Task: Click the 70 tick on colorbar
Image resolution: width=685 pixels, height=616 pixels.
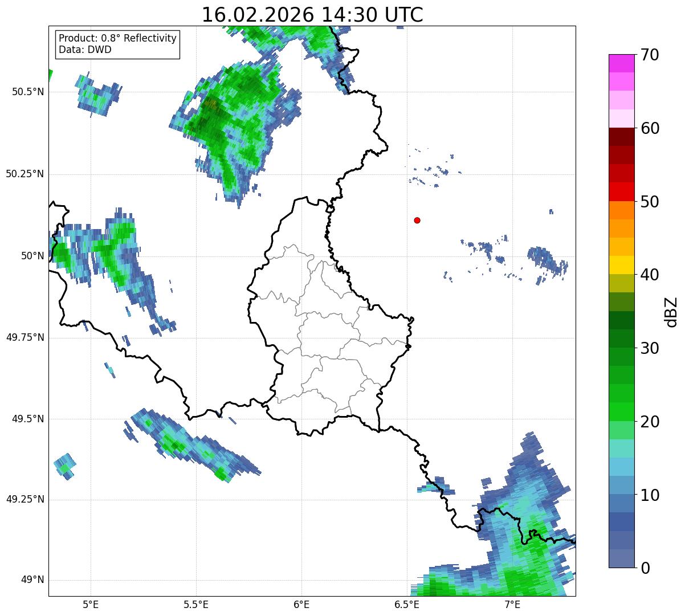Action: coord(649,55)
